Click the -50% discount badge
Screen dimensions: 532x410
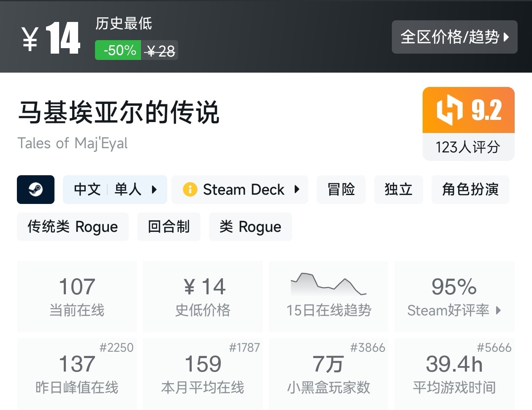point(118,50)
